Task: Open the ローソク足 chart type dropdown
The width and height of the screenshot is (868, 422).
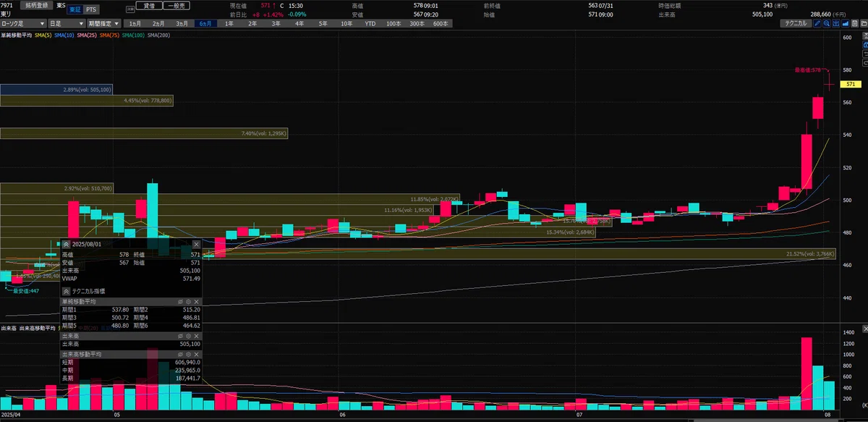Action: click(x=23, y=23)
